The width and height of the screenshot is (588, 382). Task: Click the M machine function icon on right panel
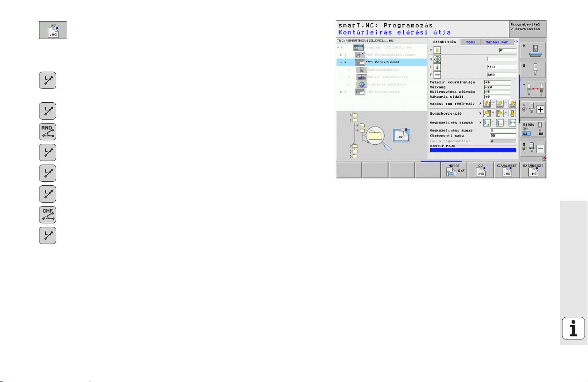pos(533,49)
